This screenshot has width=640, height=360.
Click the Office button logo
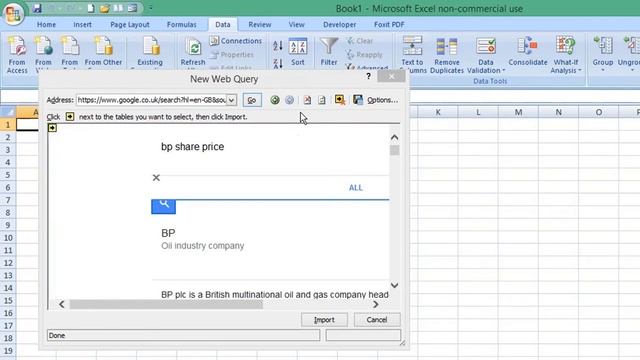coord(13,13)
